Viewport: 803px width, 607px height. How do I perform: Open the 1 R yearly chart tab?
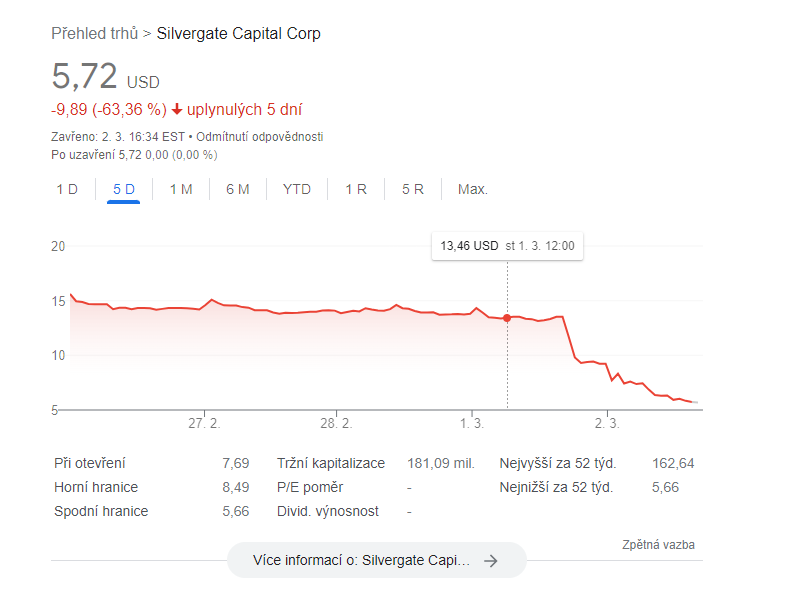tap(356, 189)
